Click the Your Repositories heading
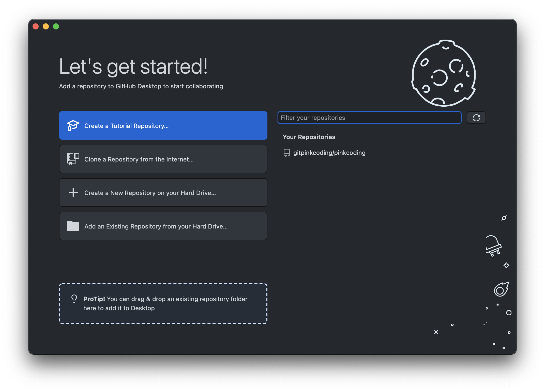Screen dimensions: 545x392 (x=309, y=137)
